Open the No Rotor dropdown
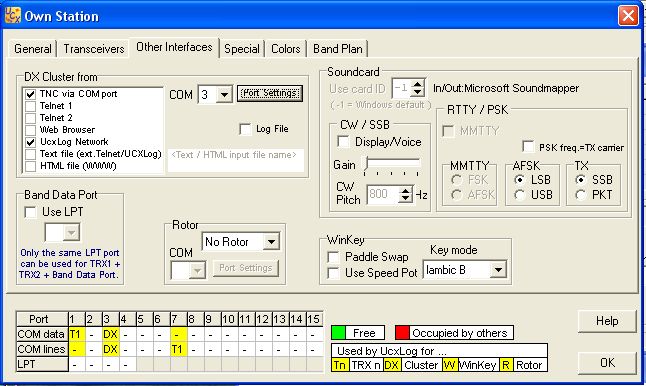The height and width of the screenshot is (386, 646). pos(272,242)
